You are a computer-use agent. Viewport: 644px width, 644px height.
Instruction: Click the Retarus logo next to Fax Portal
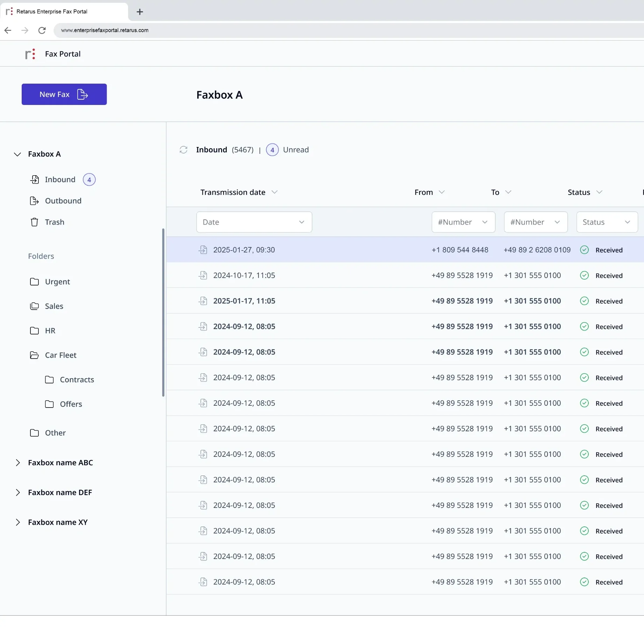pyautogui.click(x=30, y=54)
